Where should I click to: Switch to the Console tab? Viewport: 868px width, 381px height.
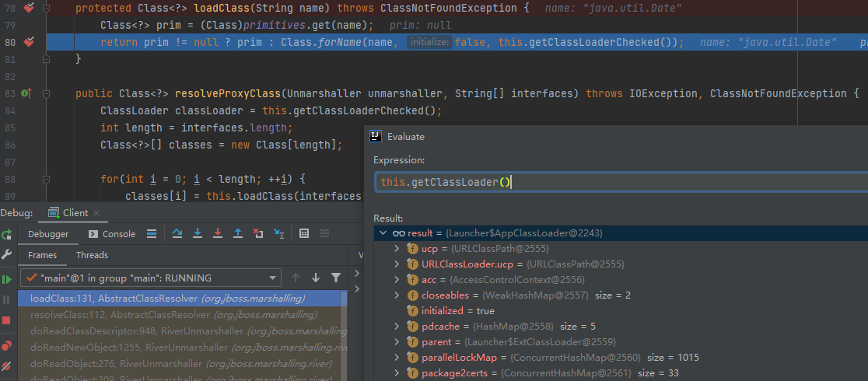click(x=112, y=234)
